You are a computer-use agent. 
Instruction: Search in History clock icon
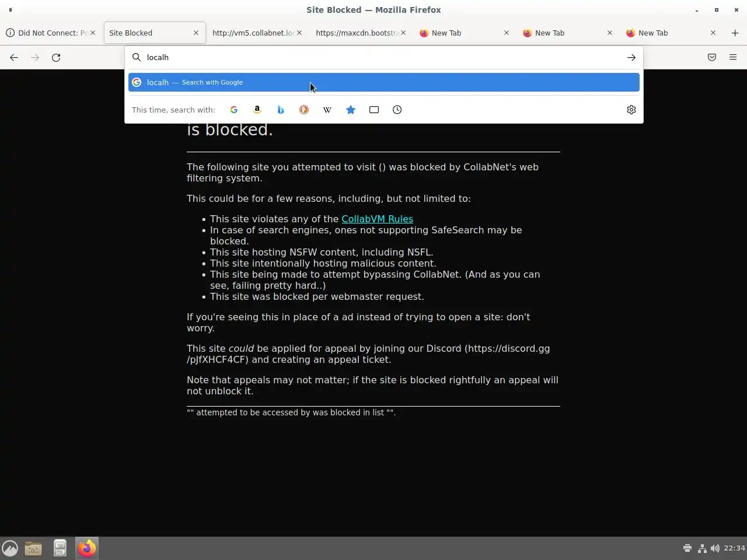(x=397, y=110)
